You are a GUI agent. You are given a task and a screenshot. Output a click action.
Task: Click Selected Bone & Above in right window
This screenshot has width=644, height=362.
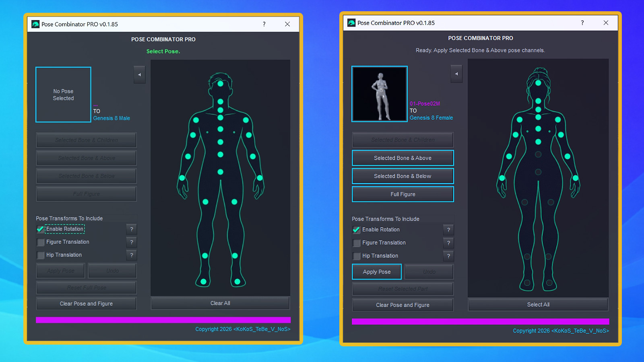click(403, 158)
